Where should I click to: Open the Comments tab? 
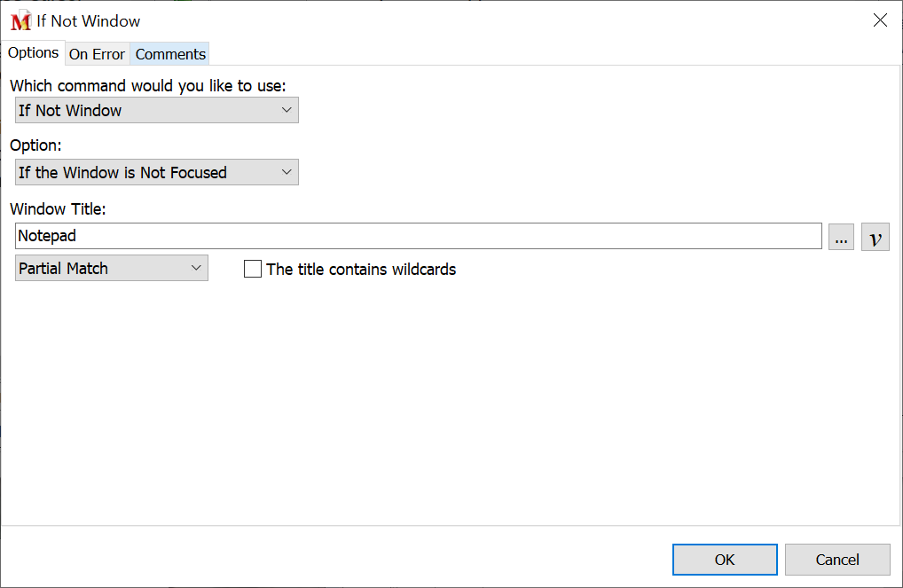tap(170, 54)
